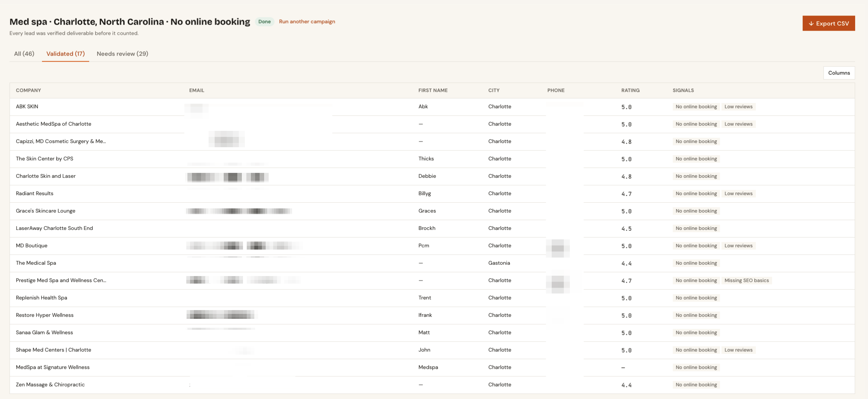
Task: Click the Capizzi, MD Cosmetic Surgery company
Action: [61, 141]
